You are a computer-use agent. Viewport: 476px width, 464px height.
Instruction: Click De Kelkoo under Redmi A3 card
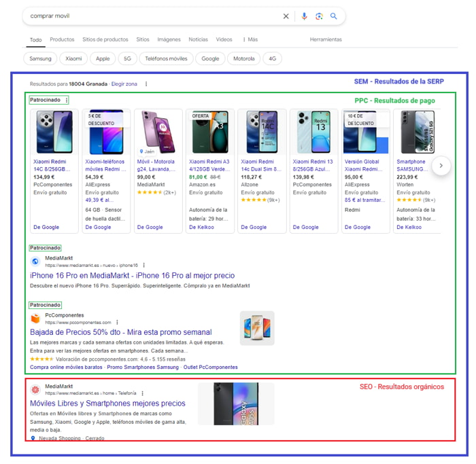coord(201,227)
